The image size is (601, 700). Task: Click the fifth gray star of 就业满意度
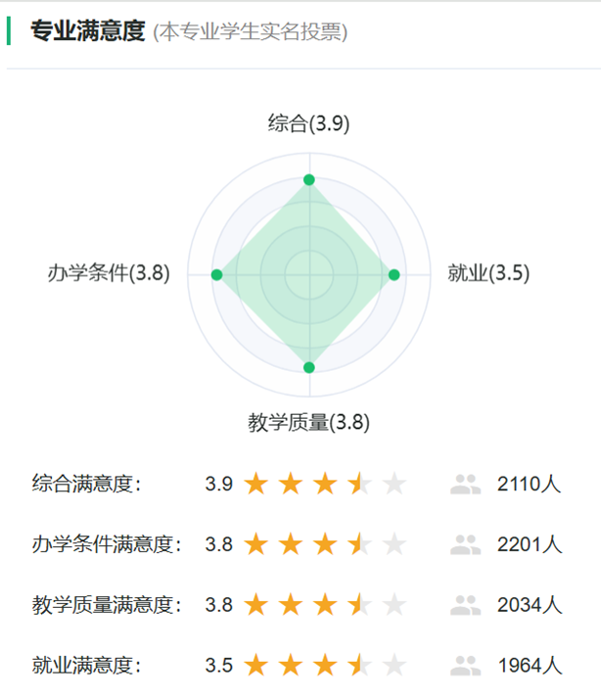tap(393, 666)
